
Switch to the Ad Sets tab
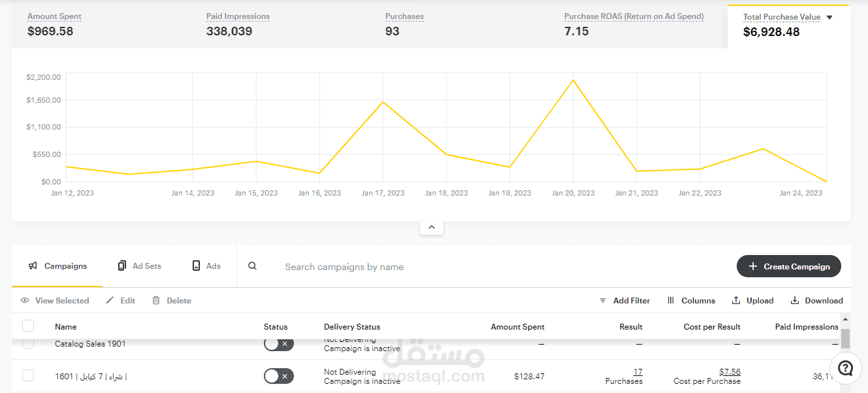(140, 266)
